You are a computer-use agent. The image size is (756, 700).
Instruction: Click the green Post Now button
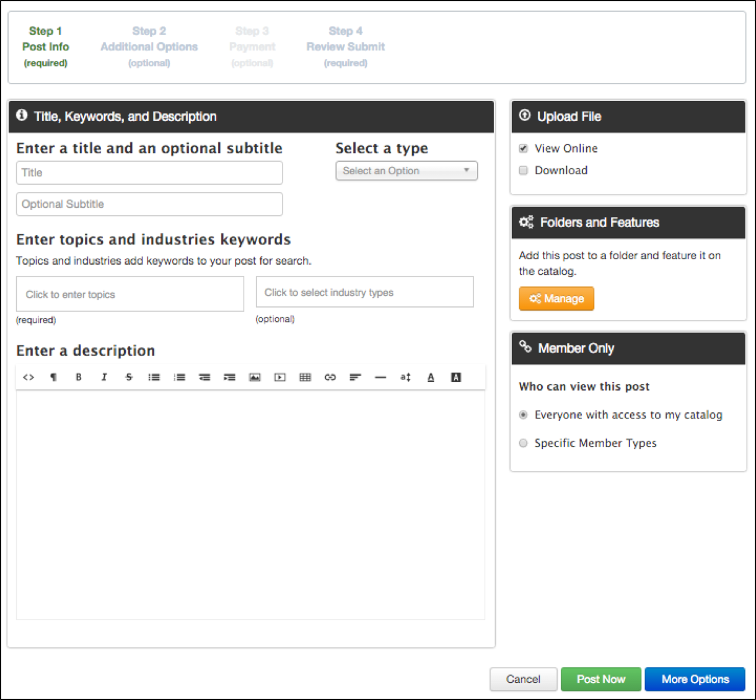coord(600,679)
